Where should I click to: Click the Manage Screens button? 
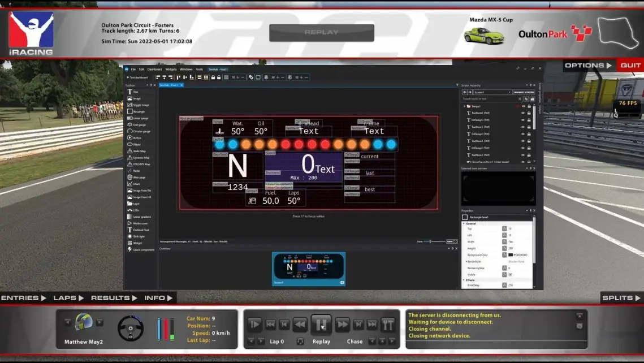click(524, 92)
